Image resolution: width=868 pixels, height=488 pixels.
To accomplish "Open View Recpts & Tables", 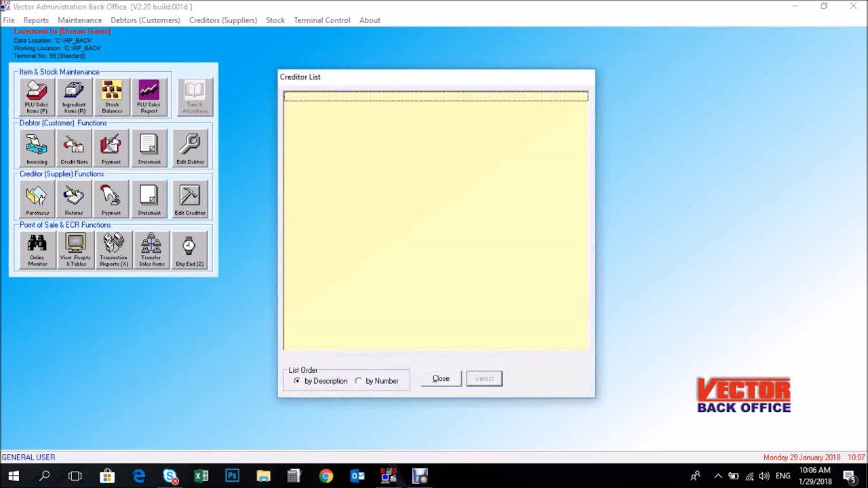I will [75, 250].
